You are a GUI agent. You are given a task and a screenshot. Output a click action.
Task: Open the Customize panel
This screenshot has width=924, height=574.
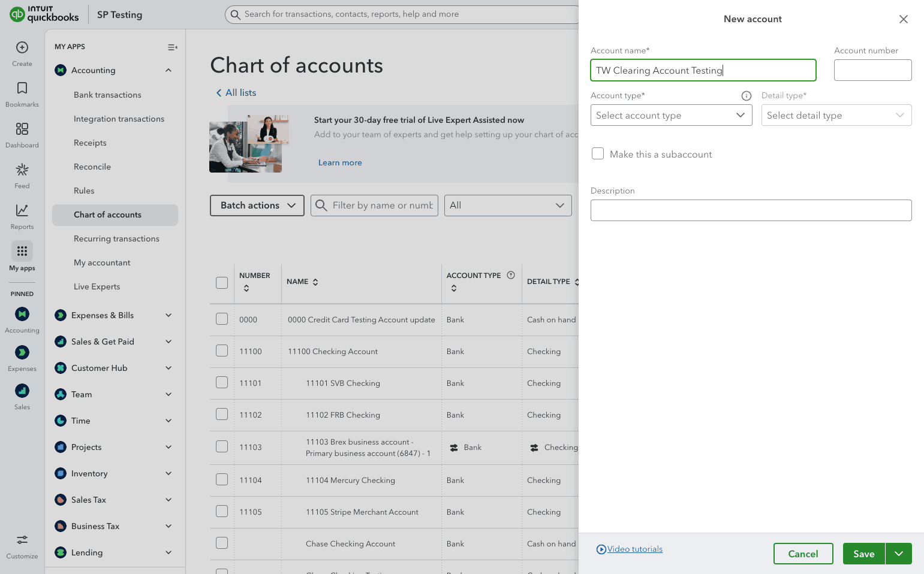22,544
